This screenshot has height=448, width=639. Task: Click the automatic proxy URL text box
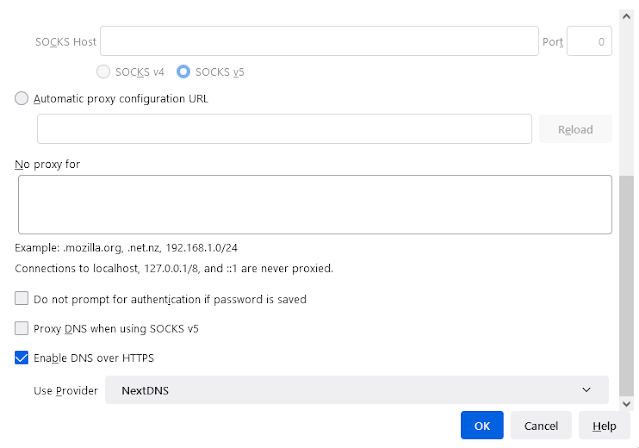coord(284,129)
